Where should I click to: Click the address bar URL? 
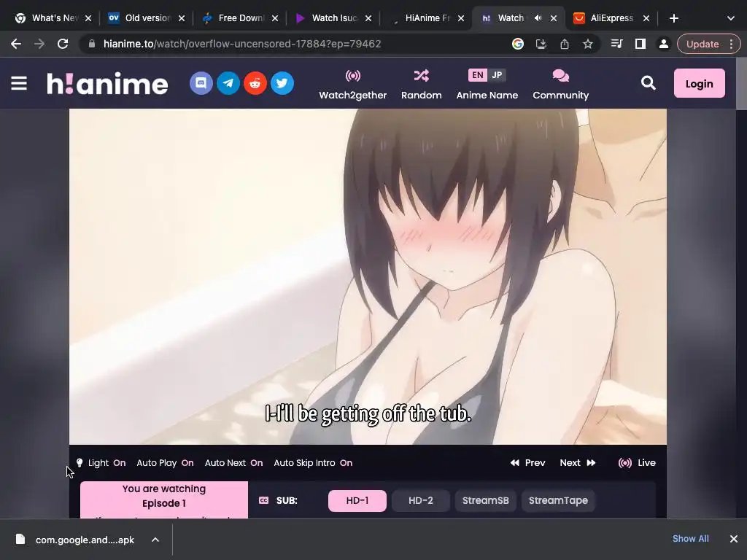click(242, 44)
